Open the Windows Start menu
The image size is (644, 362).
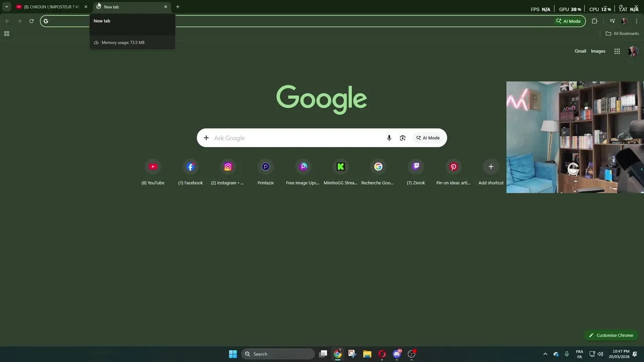[x=233, y=354]
